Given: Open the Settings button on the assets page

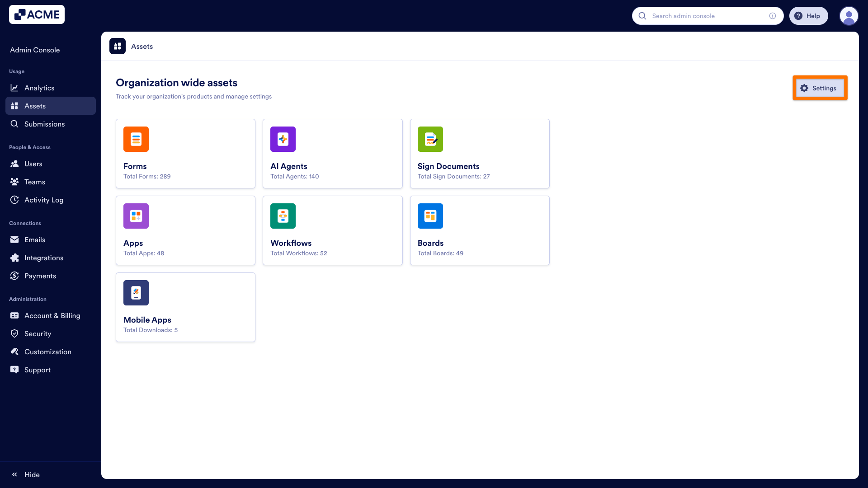Looking at the screenshot, I should point(820,88).
